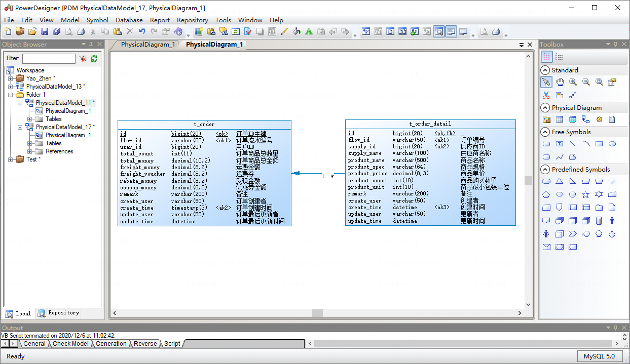Select the Package tool in the Toolbox

[547, 119]
